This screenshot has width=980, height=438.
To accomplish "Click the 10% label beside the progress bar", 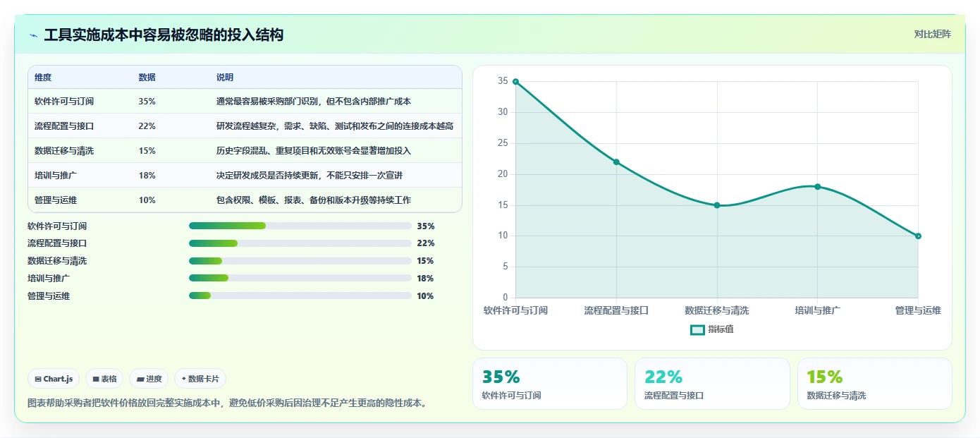I will (426, 296).
